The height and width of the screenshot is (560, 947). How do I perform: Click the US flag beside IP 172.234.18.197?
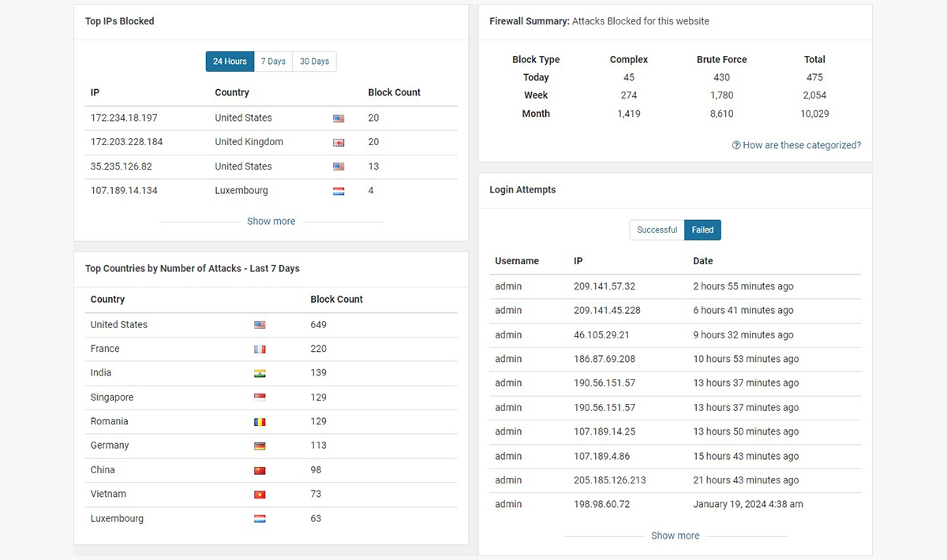point(339,118)
